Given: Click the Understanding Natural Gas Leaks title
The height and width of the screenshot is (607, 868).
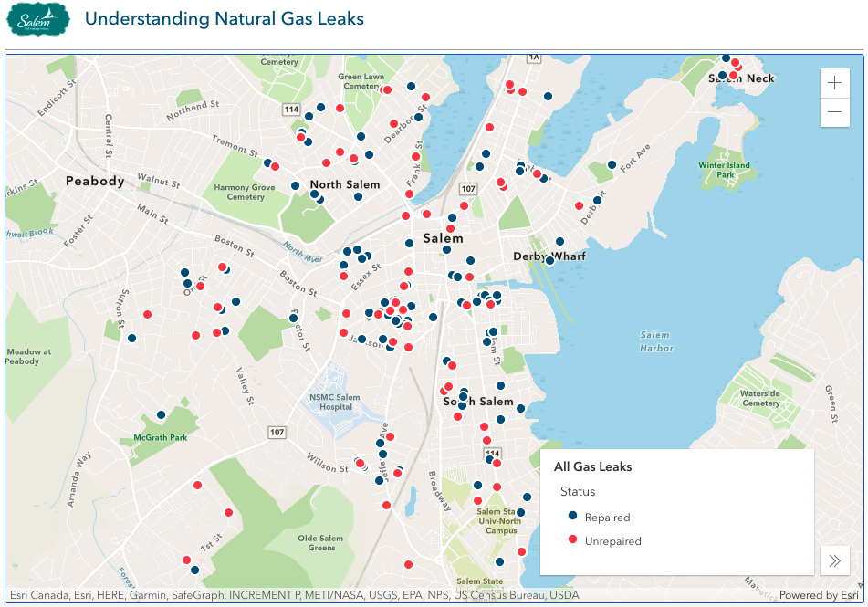Looking at the screenshot, I should click(225, 19).
